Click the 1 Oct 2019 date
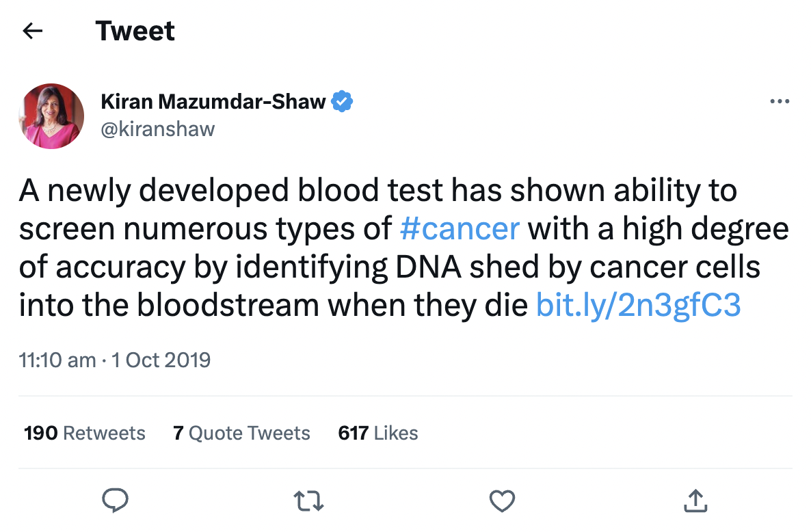 pos(161,360)
